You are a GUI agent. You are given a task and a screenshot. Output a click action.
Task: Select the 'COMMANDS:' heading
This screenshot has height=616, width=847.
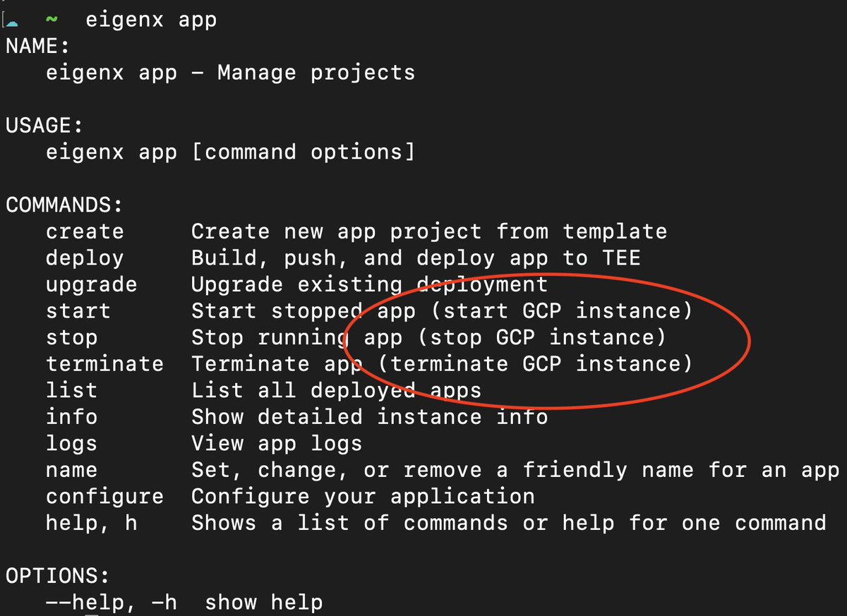64,205
